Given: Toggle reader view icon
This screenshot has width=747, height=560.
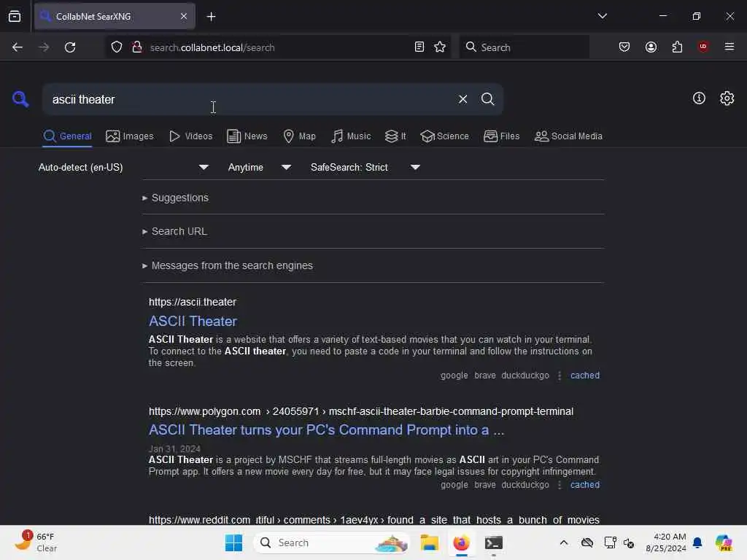Looking at the screenshot, I should [419, 47].
